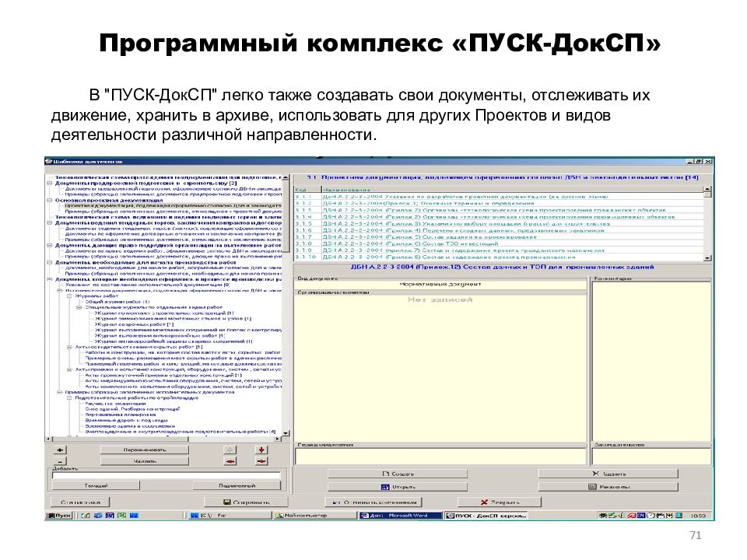Click down arrow of document table scrollbar
The image size is (747, 560).
(x=707, y=257)
